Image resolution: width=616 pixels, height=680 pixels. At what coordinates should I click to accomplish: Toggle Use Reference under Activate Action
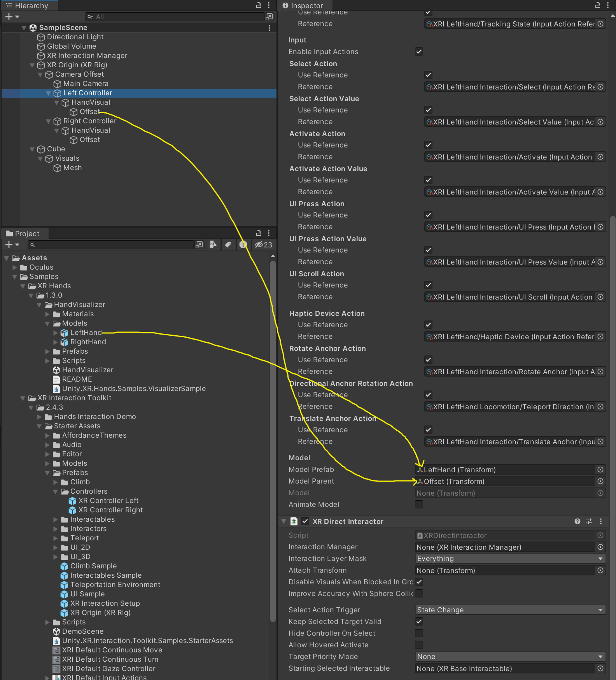(x=428, y=145)
